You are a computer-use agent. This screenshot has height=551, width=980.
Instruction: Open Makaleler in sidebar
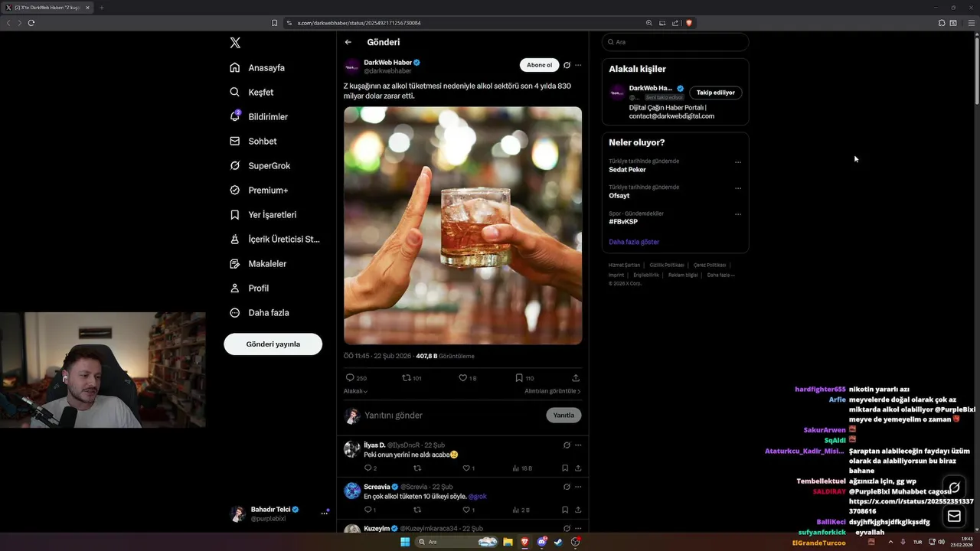pyautogui.click(x=258, y=263)
